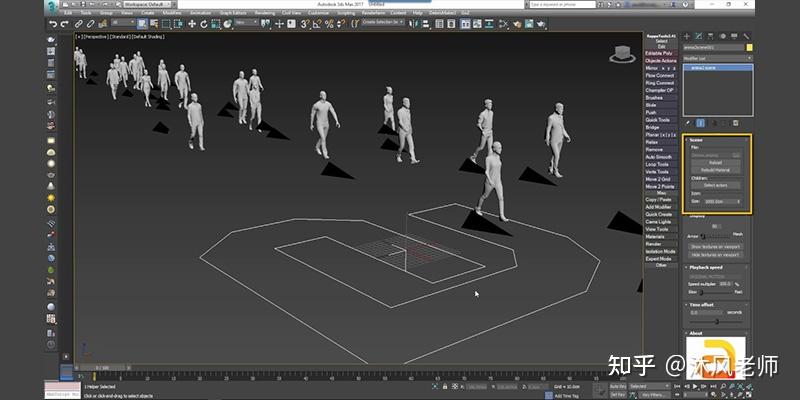Choose the Rectangular Selection Region tool
This screenshot has width=800, height=400.
[166, 23]
